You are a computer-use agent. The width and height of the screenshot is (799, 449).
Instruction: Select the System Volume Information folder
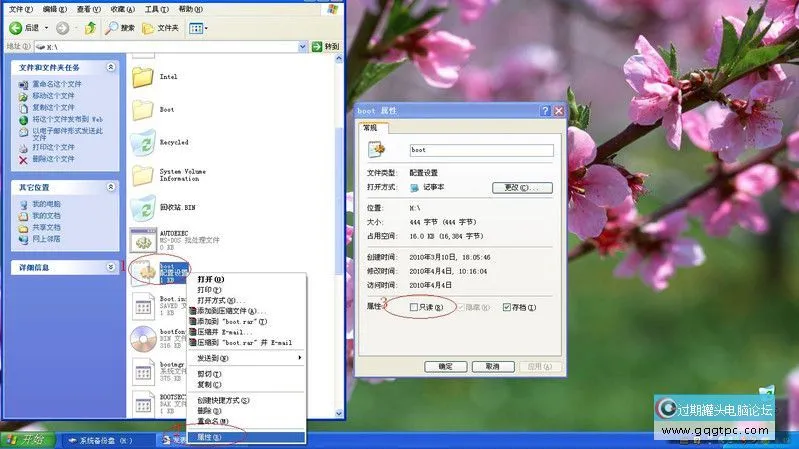tap(143, 175)
